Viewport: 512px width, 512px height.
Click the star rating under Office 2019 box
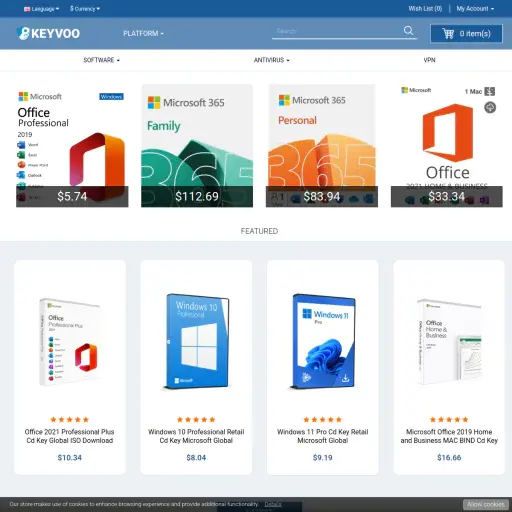(449, 419)
